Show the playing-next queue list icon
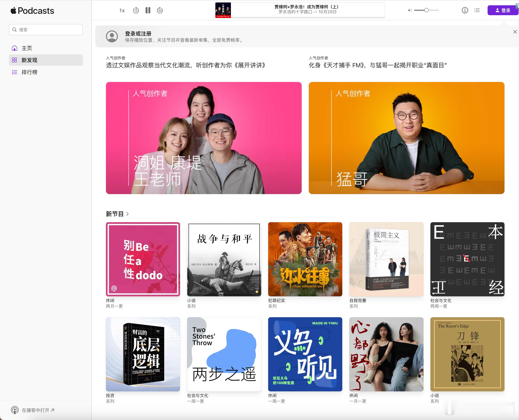 (477, 10)
